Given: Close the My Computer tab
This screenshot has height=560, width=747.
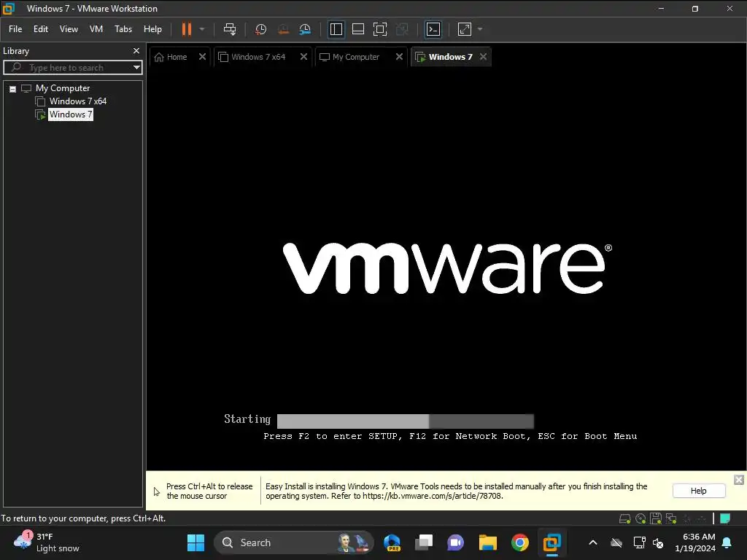Looking at the screenshot, I should 399,57.
